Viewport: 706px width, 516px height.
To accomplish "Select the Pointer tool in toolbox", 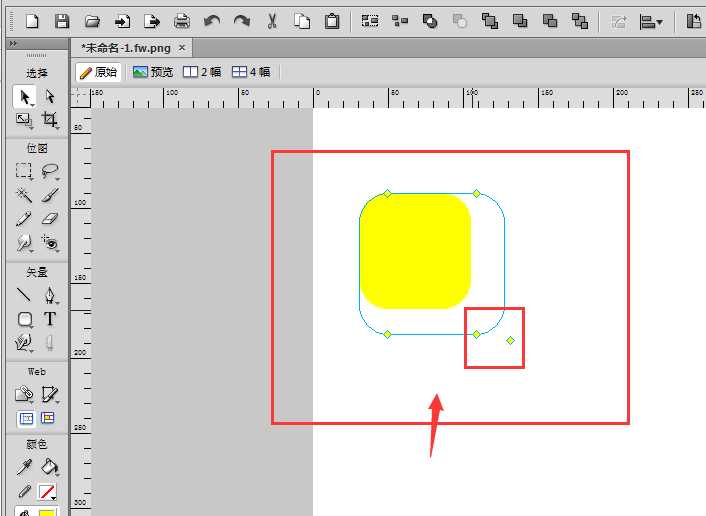I will [x=24, y=96].
